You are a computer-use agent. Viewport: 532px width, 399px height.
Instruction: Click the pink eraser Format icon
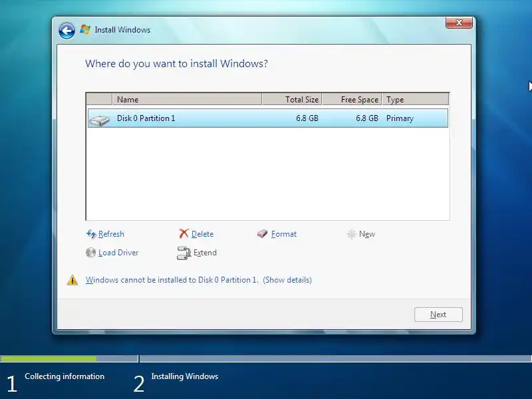tap(262, 234)
